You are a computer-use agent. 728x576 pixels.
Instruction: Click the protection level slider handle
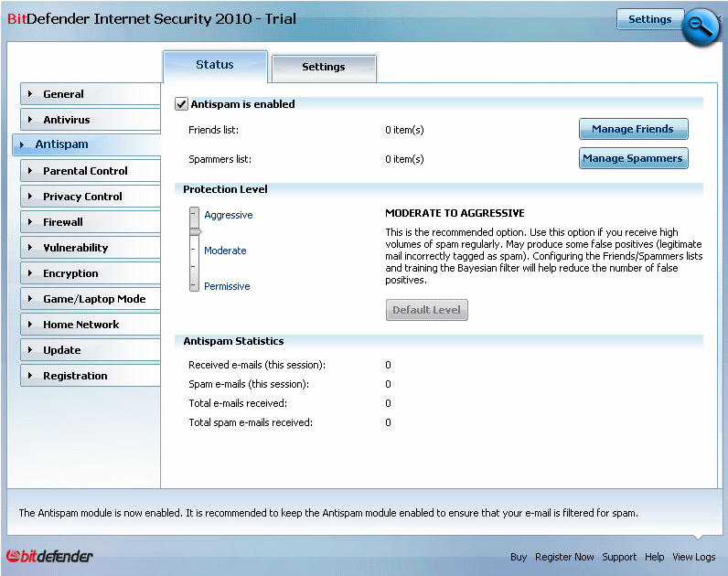(x=195, y=232)
